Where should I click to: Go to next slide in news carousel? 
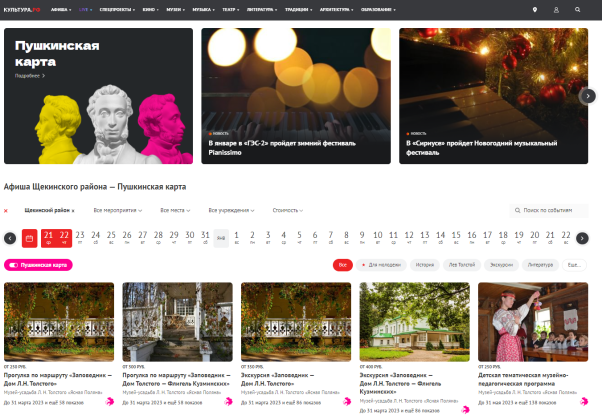pyautogui.click(x=588, y=96)
